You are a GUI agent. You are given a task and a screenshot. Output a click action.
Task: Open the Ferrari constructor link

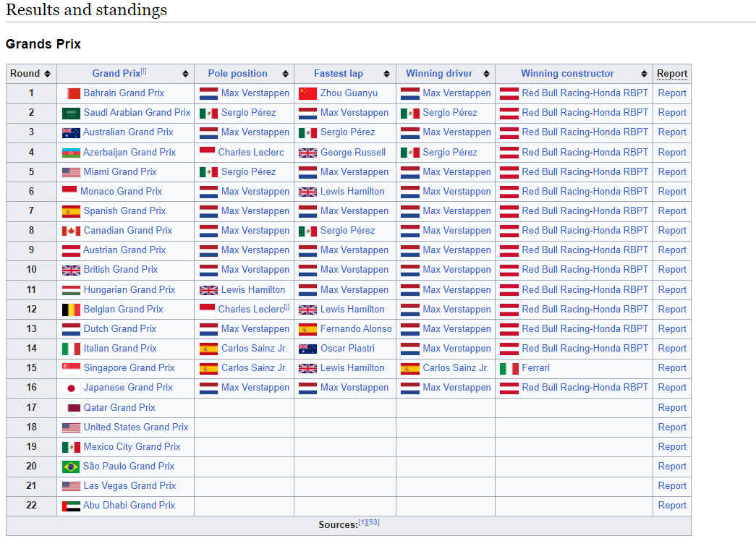(x=535, y=367)
